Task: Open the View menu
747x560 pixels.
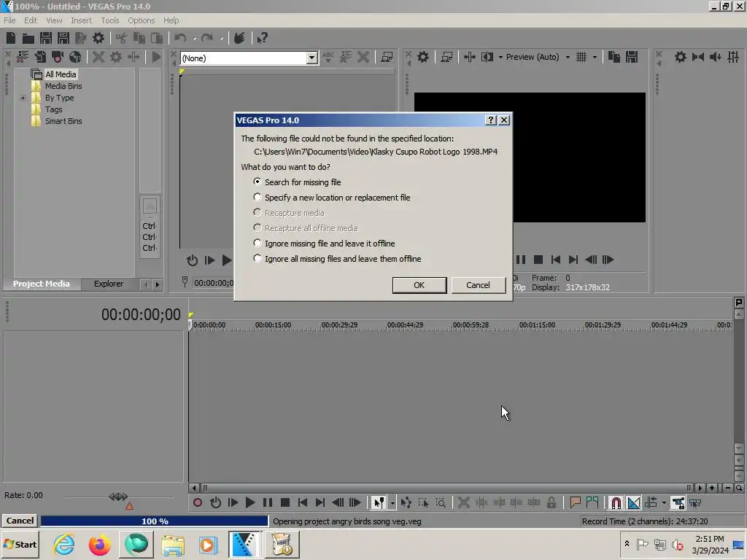Action: click(x=54, y=20)
